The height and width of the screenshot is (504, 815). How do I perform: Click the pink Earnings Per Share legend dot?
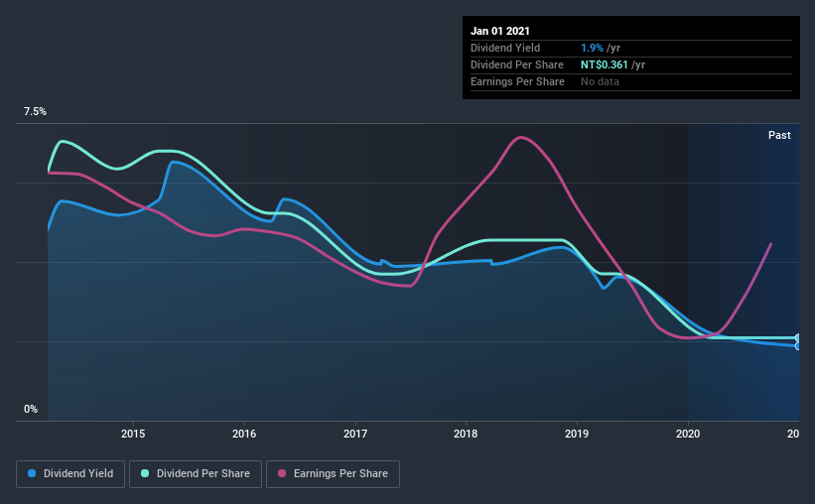(x=282, y=473)
